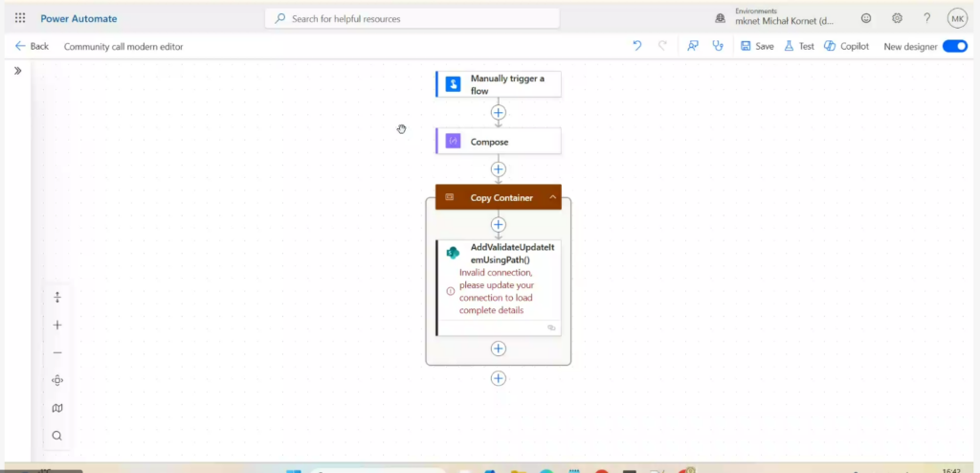The image size is (980, 473).
Task: Open the Settings gear
Action: point(897,18)
